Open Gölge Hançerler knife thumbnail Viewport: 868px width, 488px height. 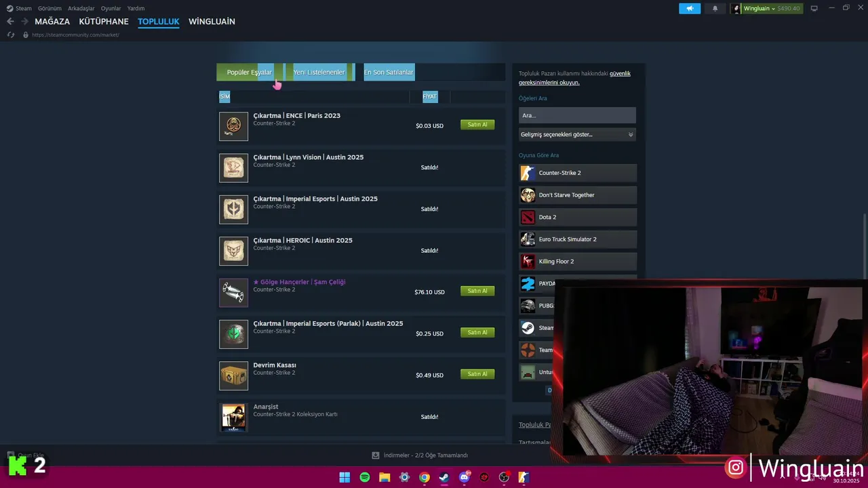(233, 292)
